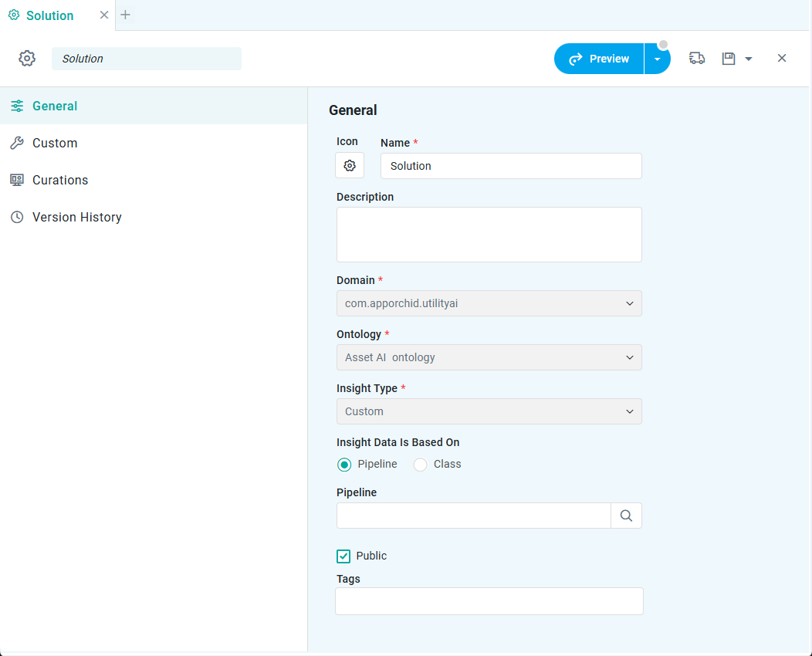Click the floppy disk save icon

(x=729, y=59)
